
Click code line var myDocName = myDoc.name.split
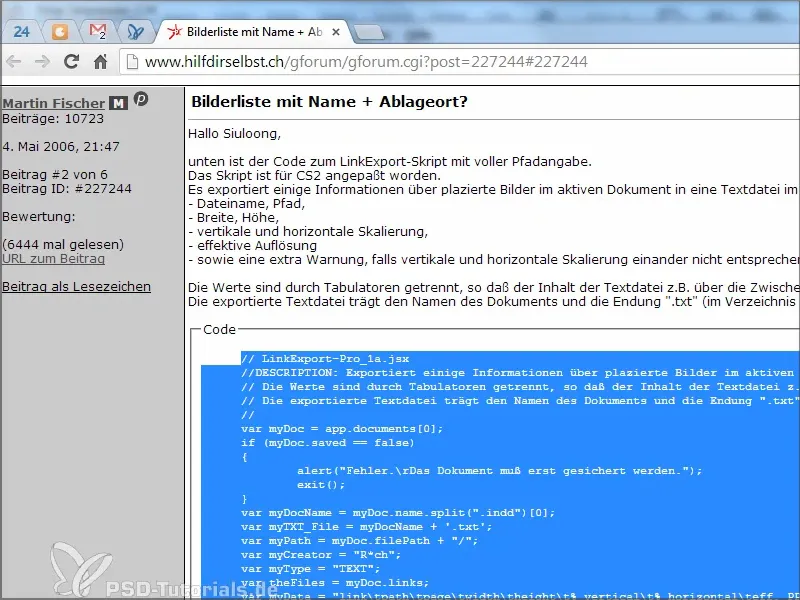coord(398,513)
